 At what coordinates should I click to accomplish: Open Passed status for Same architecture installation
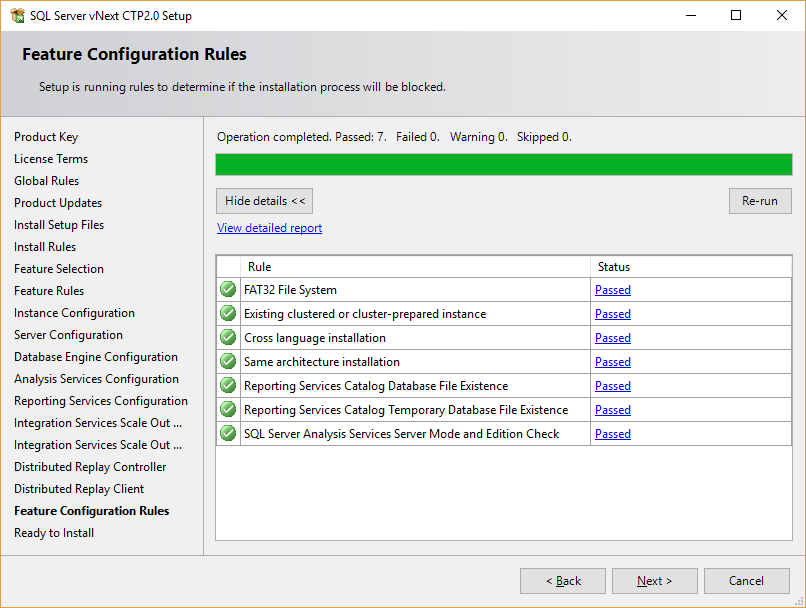(x=613, y=362)
